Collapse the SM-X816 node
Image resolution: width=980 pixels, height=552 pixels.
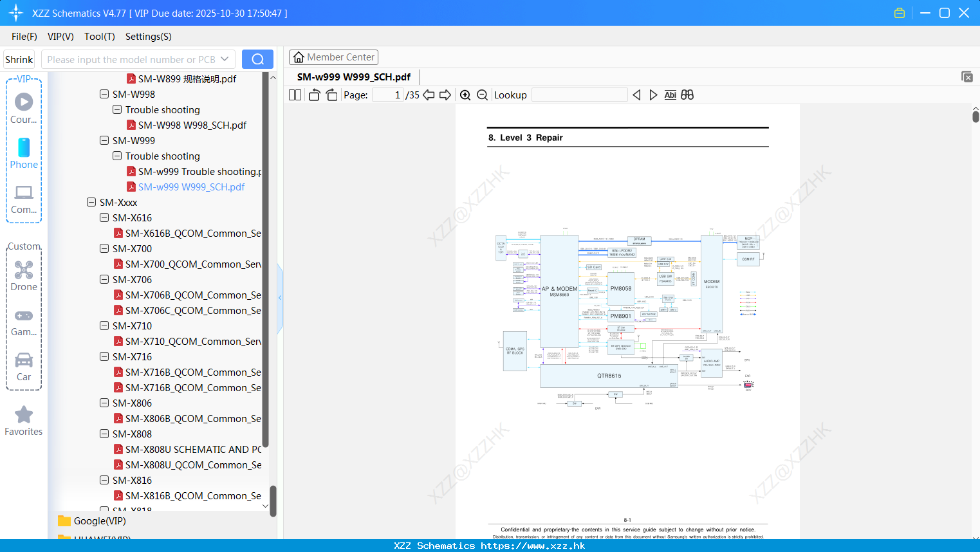coord(104,480)
